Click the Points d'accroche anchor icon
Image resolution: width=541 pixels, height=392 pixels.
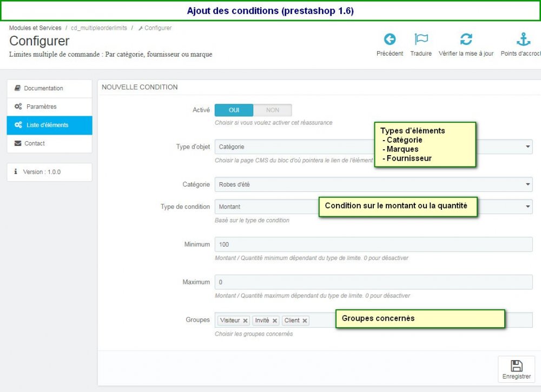pyautogui.click(x=523, y=39)
